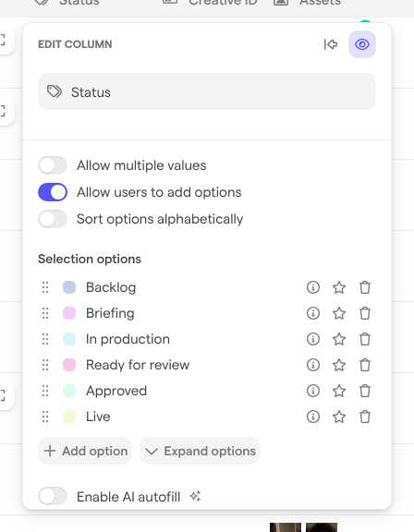414x532 pixels.
Task: Set Ready for review star
Action: pyautogui.click(x=339, y=365)
